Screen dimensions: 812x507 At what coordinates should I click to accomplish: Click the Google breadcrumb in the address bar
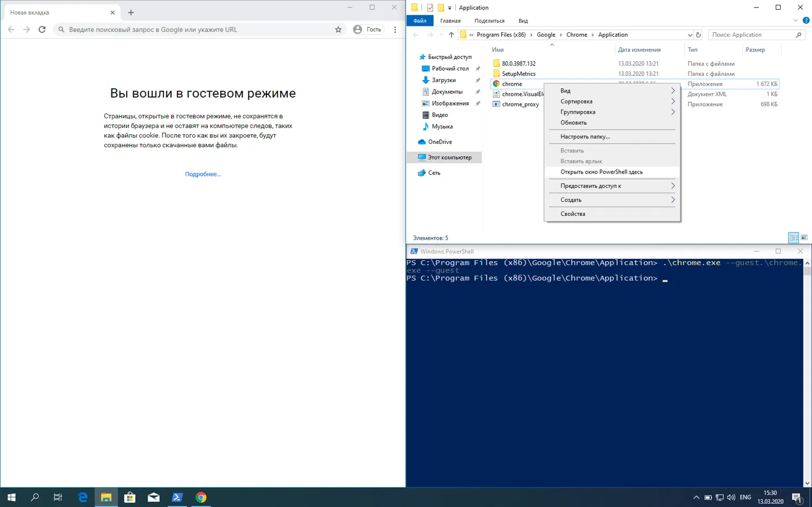click(546, 35)
